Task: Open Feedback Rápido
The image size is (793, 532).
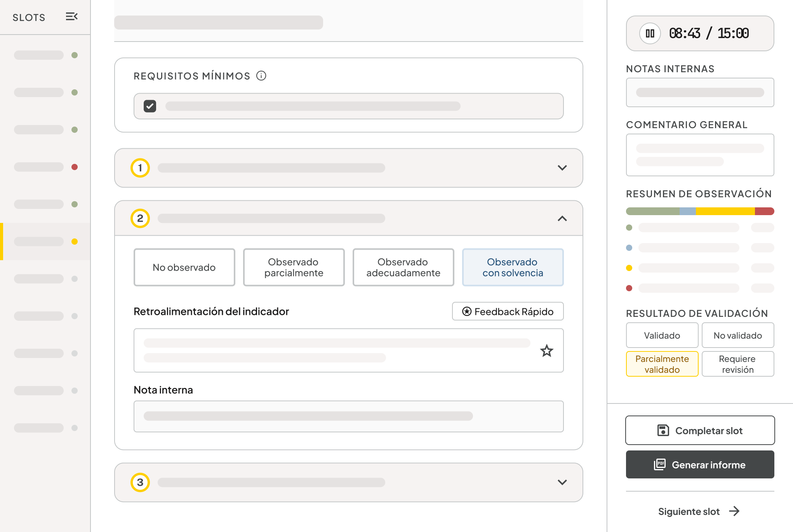Action: click(508, 311)
